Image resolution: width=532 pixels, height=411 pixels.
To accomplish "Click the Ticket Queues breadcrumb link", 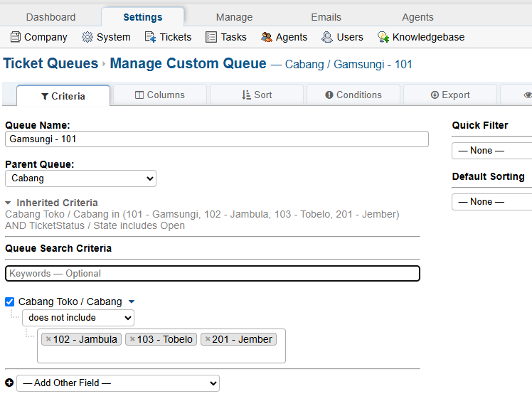I will pos(50,64).
